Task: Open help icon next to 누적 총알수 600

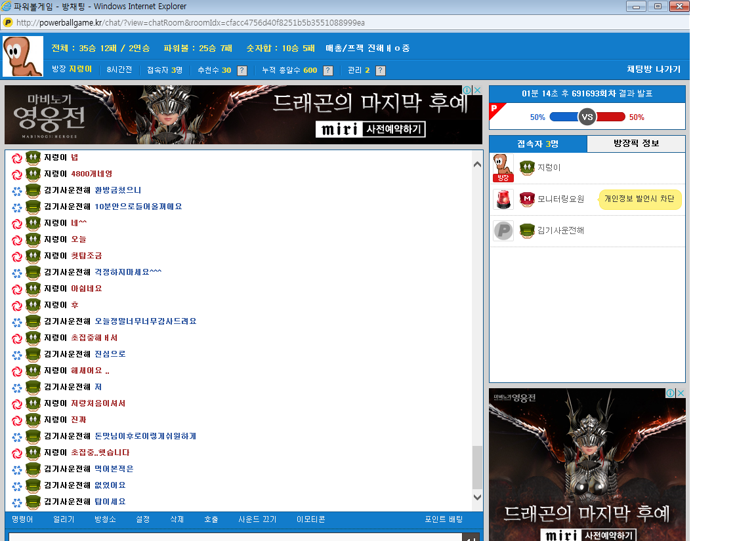Action: [328, 71]
